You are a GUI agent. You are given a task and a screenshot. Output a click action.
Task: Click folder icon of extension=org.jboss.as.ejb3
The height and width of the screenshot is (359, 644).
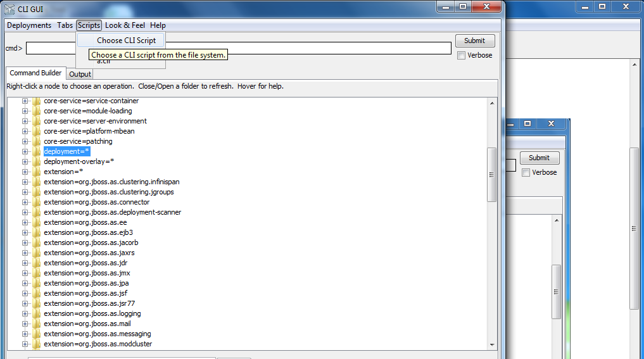coord(37,233)
